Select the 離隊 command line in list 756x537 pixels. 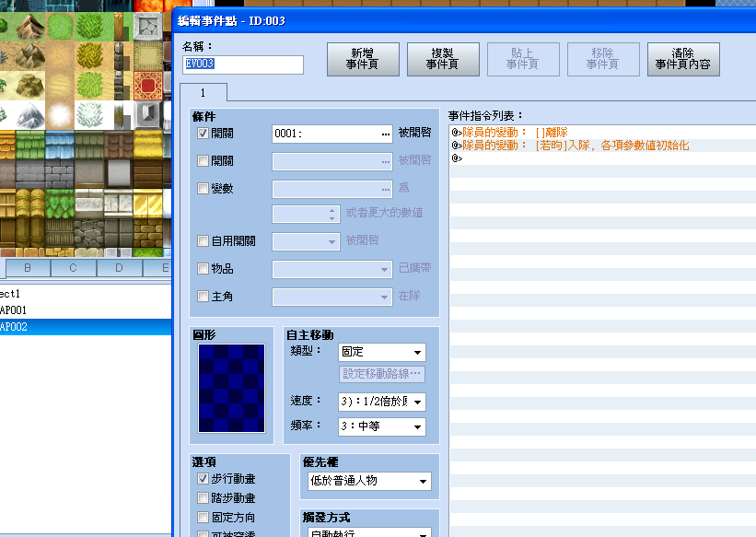[x=602, y=133]
